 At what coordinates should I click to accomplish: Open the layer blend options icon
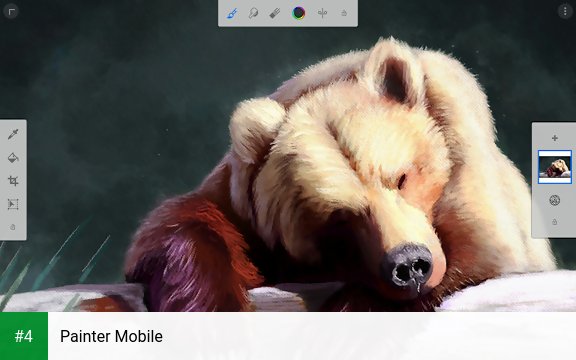555,200
